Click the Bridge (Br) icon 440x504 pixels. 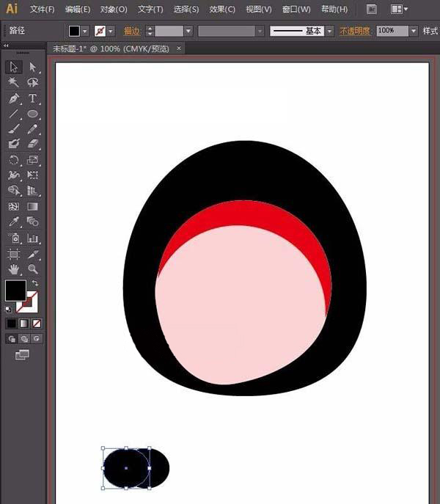pos(372,9)
